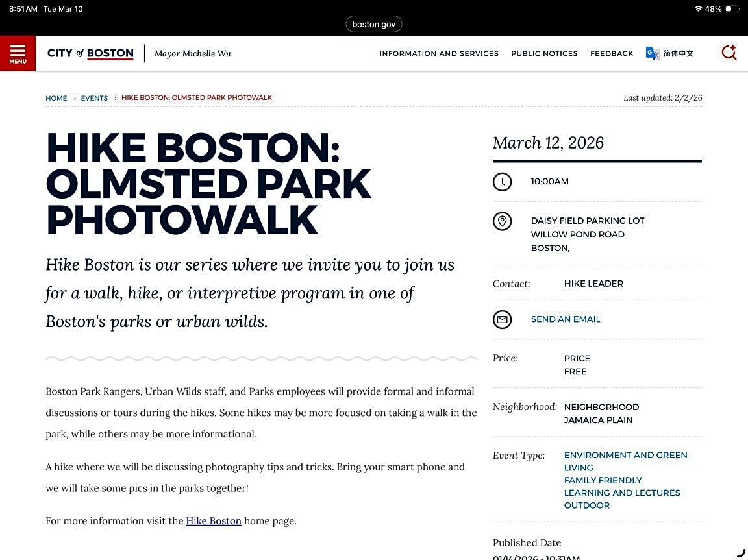Tap the boston.gov address bar
The image size is (748, 560).
click(x=374, y=24)
